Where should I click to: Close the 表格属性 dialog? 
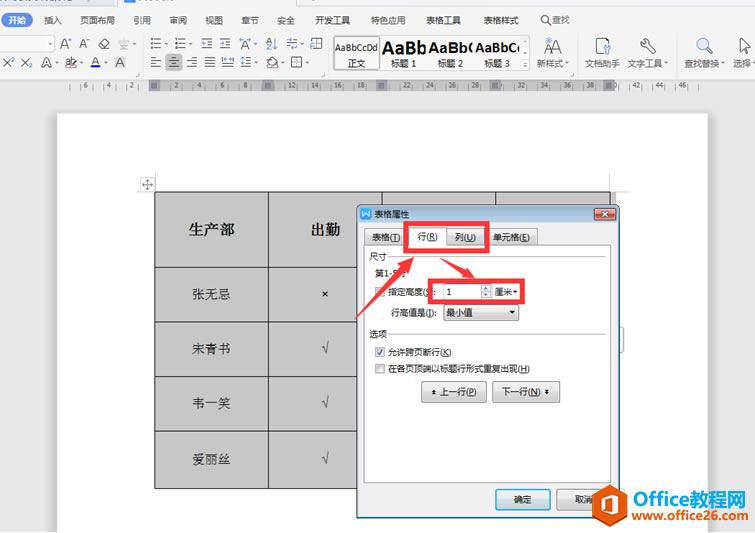(605, 214)
